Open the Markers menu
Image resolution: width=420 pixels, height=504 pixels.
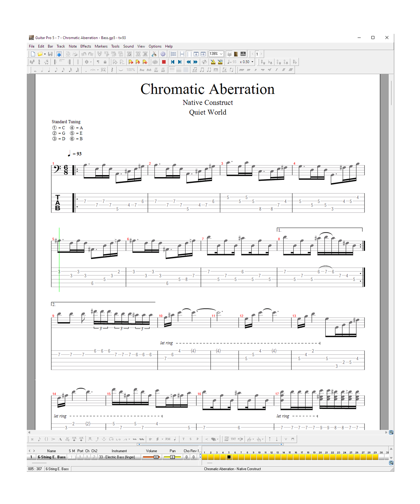click(x=101, y=46)
